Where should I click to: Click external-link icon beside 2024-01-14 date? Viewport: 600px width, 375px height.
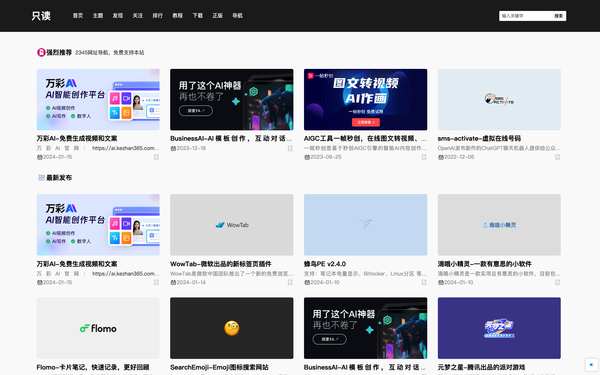click(x=290, y=282)
